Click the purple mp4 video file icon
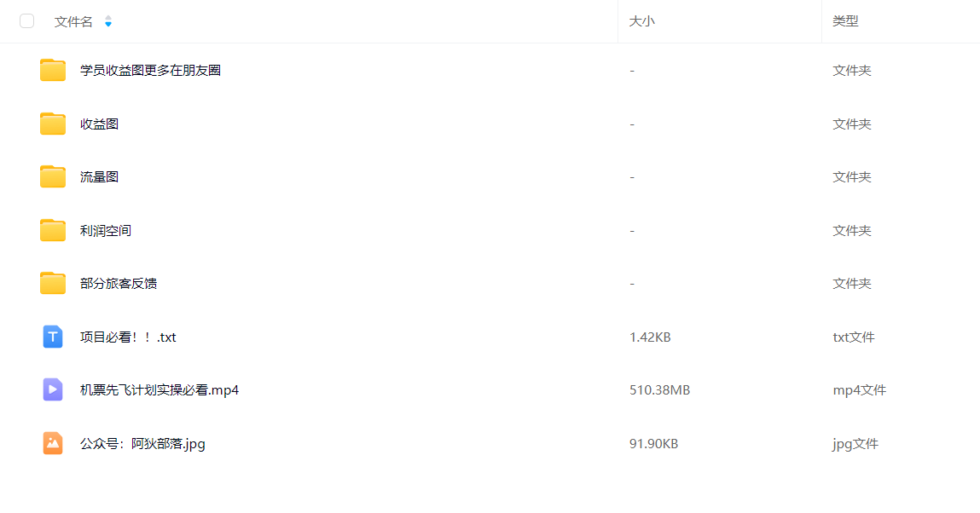The height and width of the screenshot is (513, 980). [53, 390]
